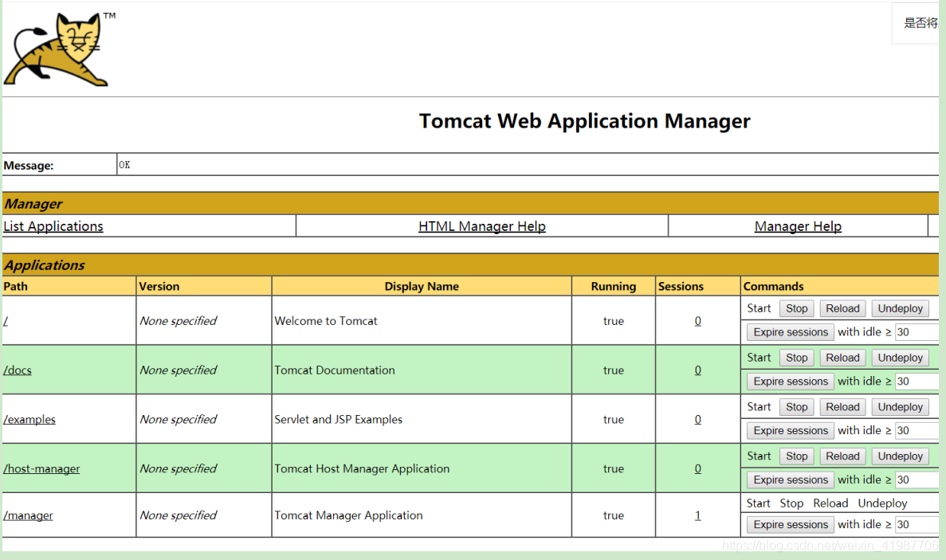Open the Manager Help link
The image size is (946, 560).
(x=798, y=226)
